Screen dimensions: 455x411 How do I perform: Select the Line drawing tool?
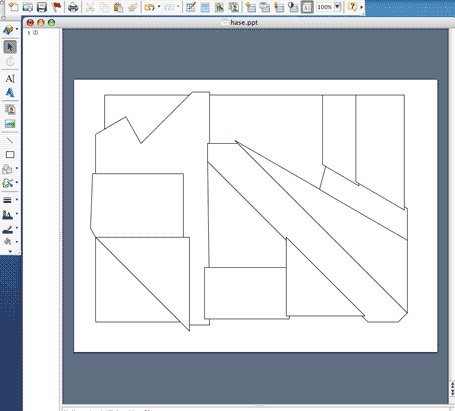pos(10,140)
